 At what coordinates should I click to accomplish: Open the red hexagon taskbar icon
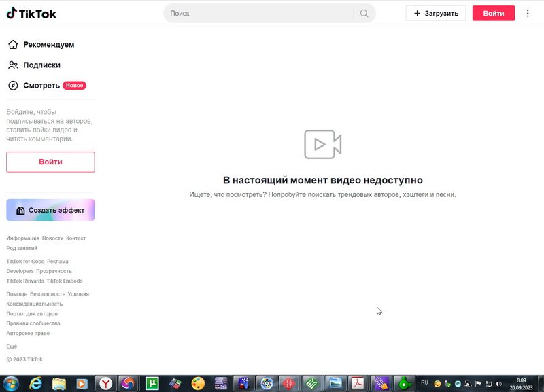click(288, 384)
